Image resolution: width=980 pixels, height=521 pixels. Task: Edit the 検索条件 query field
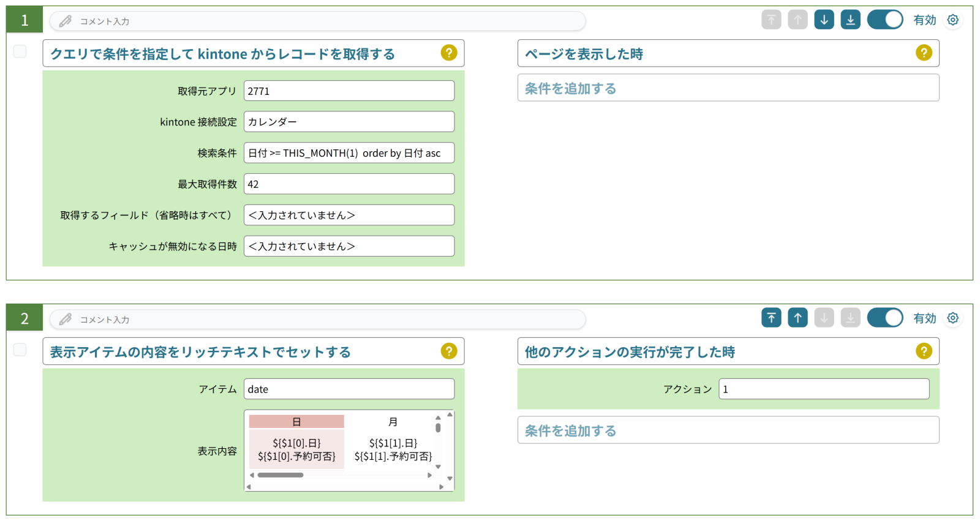tap(349, 153)
